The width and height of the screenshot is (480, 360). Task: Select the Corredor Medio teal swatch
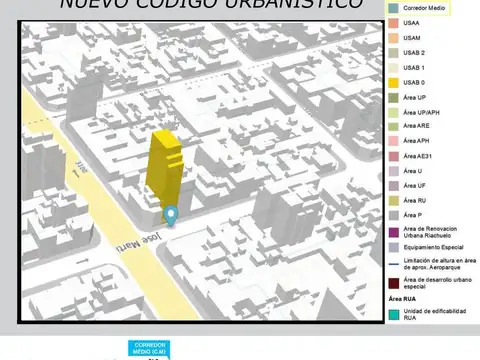tap(393, 8)
